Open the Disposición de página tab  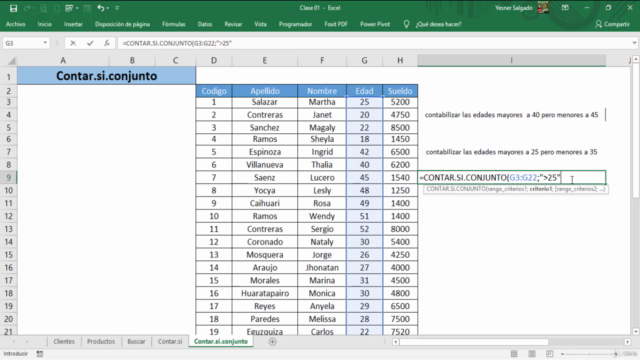[x=122, y=24]
